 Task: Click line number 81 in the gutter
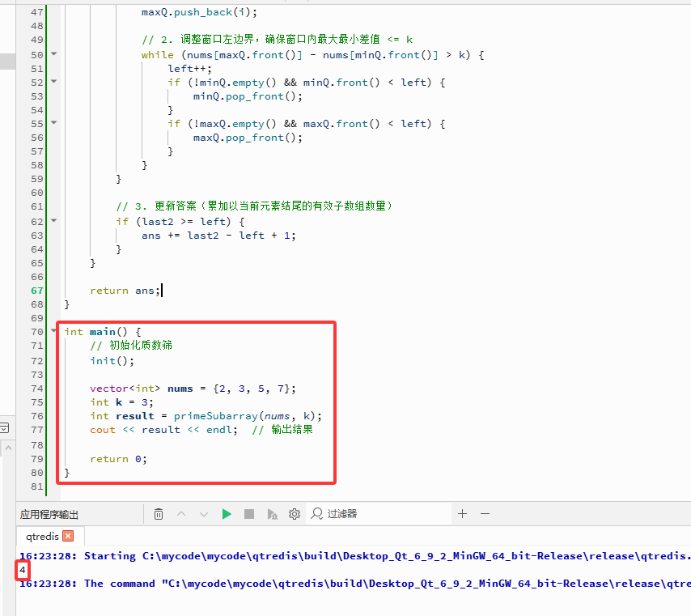(37, 486)
